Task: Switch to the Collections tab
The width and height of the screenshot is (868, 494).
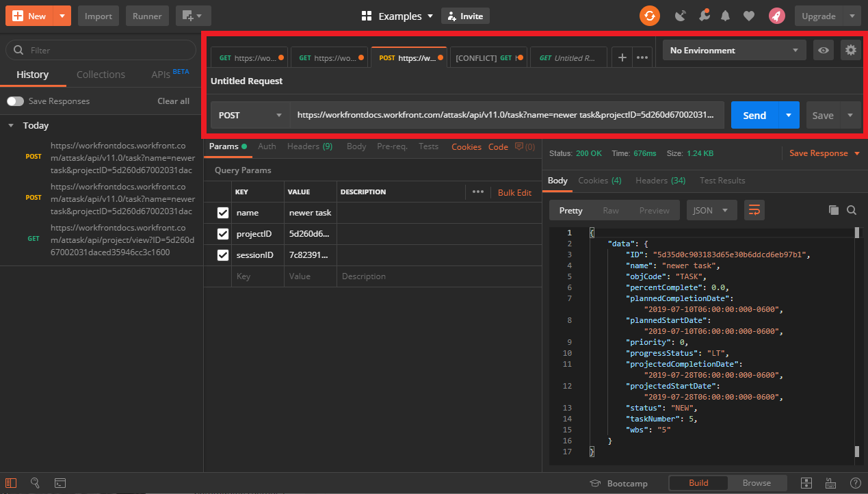Action: click(101, 75)
